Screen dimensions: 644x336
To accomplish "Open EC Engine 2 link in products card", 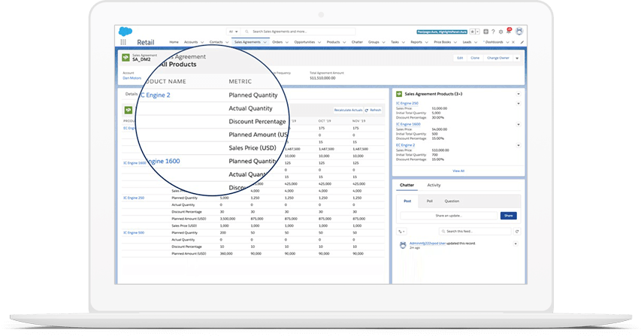I will [x=405, y=145].
